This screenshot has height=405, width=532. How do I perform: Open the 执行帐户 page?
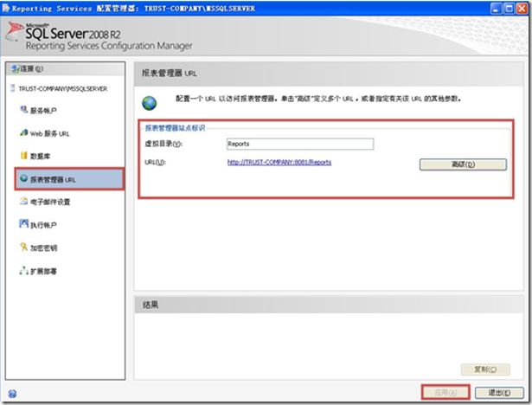(x=43, y=225)
